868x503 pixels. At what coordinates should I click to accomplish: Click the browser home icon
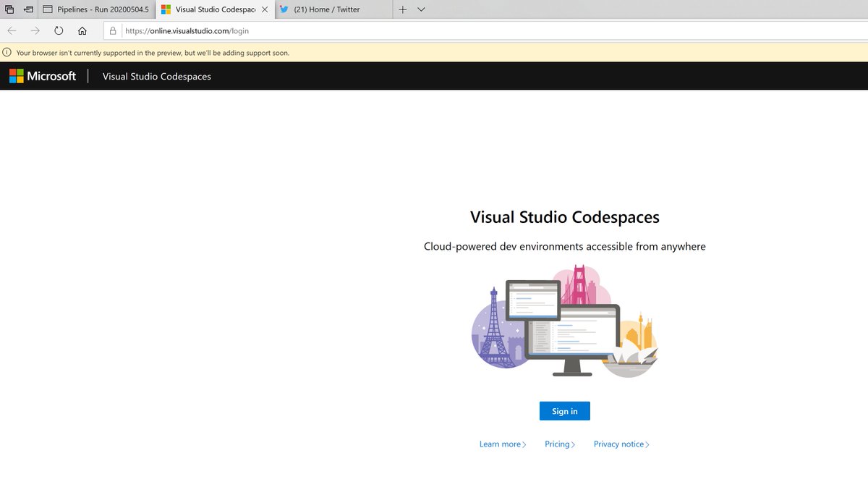tap(82, 30)
